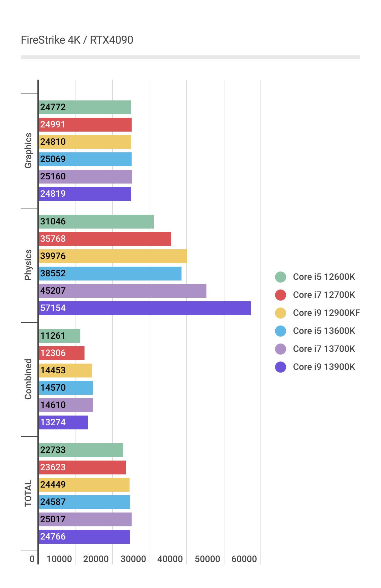Image resolution: width=381 pixels, height=588 pixels.
Task: Select the Graphics bar labeled 25160
Action: (85, 177)
